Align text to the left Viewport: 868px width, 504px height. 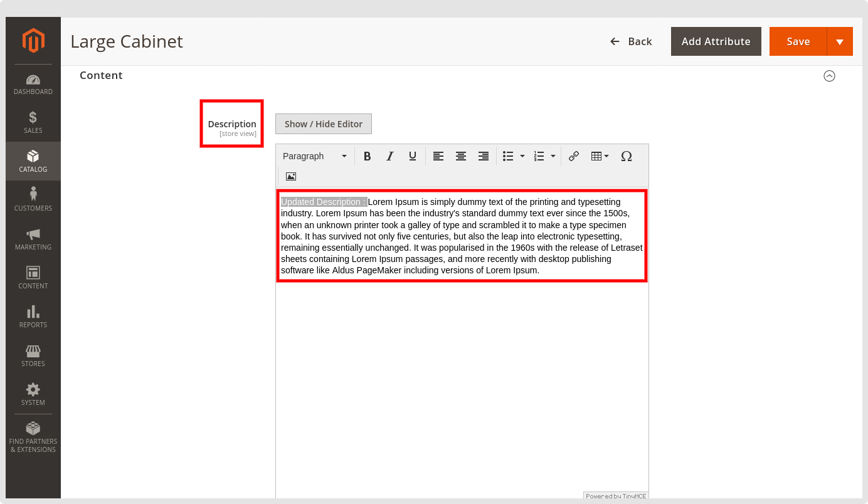click(438, 156)
